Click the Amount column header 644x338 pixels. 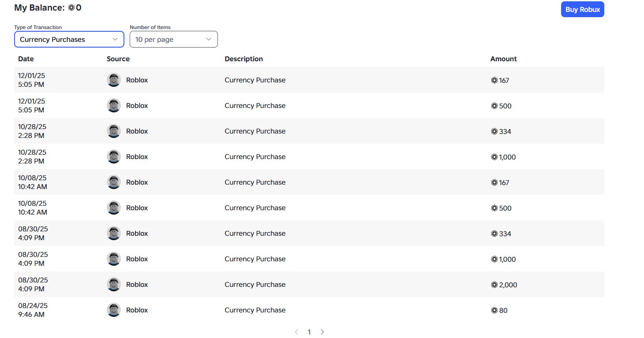(x=503, y=59)
